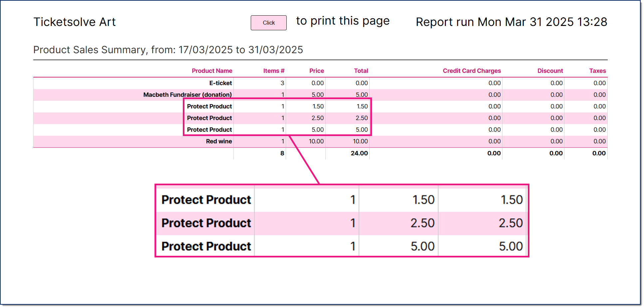Select the E-ticket Taxes 0.00 cell
This screenshot has height=308, width=644.
pyautogui.click(x=600, y=83)
